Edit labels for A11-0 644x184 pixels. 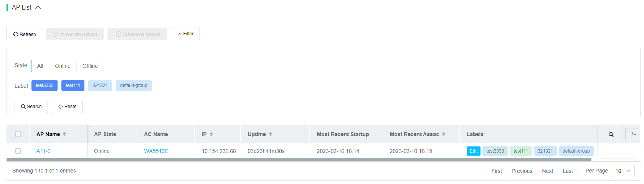pos(474,151)
